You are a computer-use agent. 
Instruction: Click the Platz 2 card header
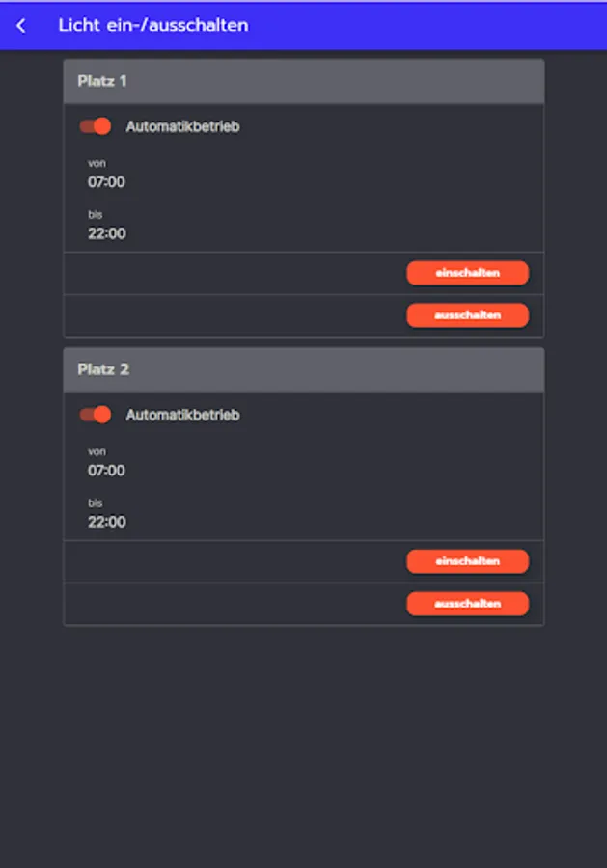tap(303, 369)
